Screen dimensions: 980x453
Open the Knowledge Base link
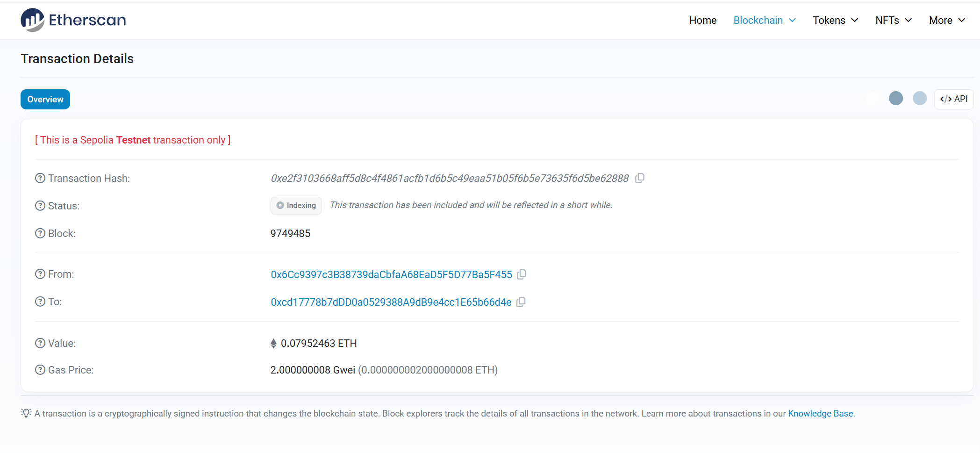[x=820, y=413]
